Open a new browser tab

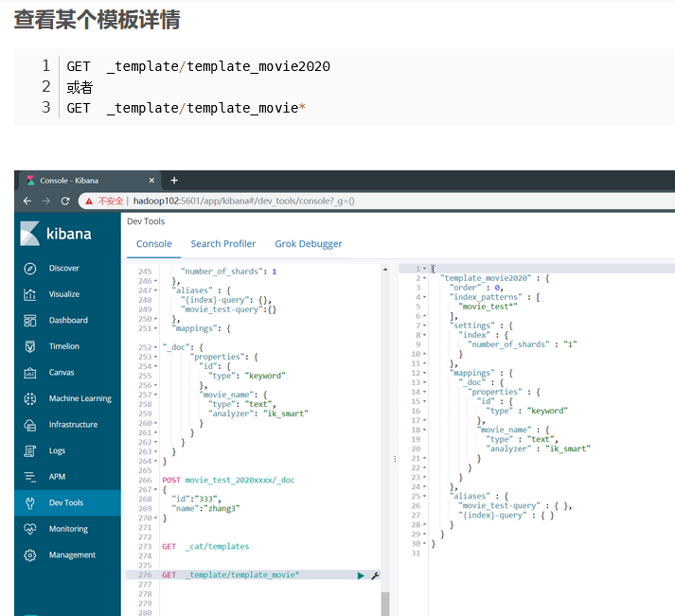tap(174, 180)
